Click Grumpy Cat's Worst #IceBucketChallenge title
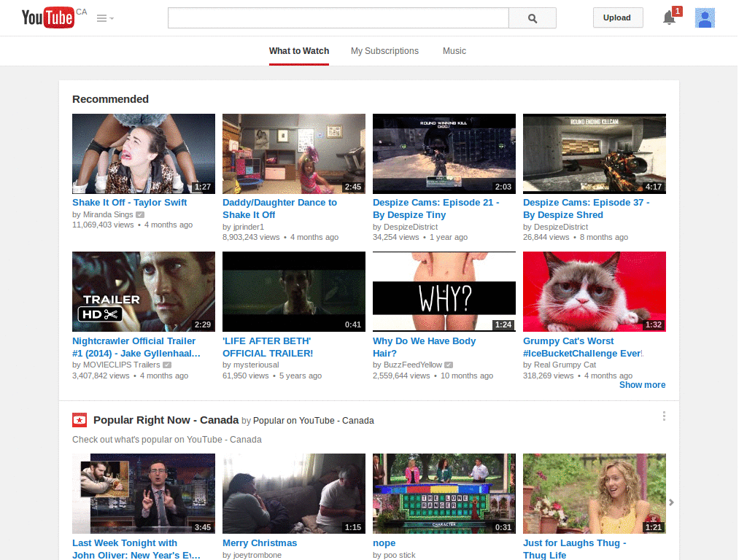This screenshot has height=560, width=747. click(583, 347)
